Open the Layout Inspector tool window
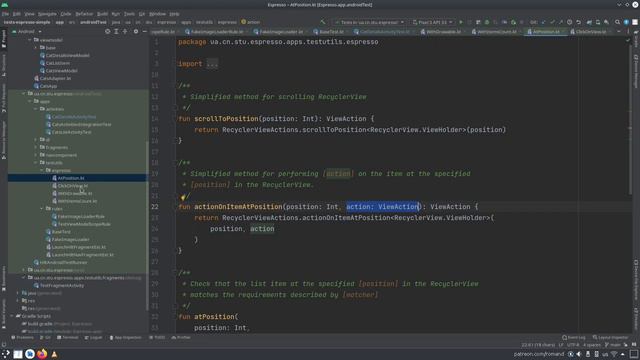 pos(611,338)
